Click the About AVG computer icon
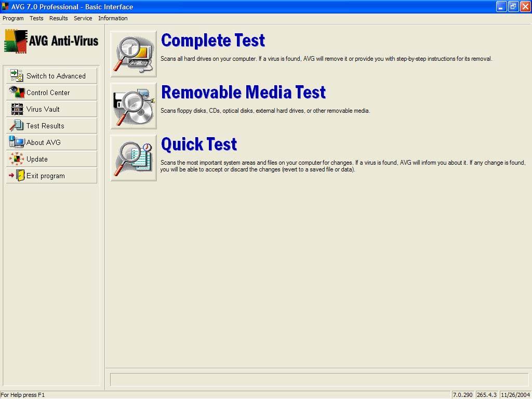Viewport: 532px width, 399px height. (16, 142)
